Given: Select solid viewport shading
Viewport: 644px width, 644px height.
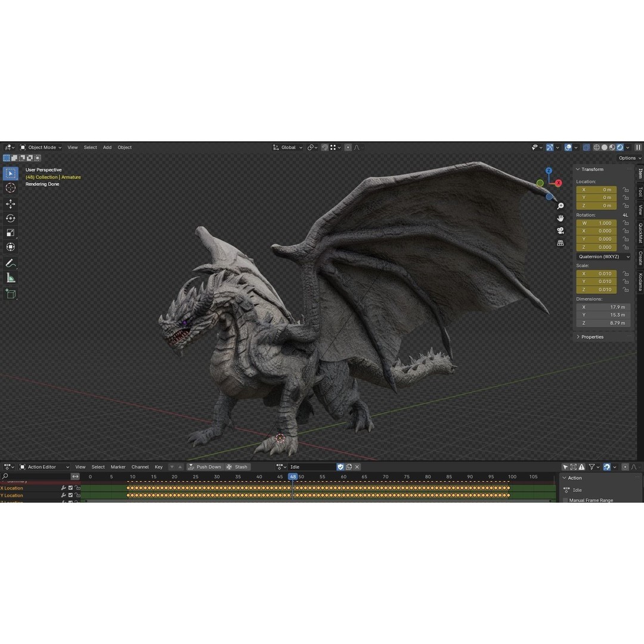Looking at the screenshot, I should [x=604, y=147].
